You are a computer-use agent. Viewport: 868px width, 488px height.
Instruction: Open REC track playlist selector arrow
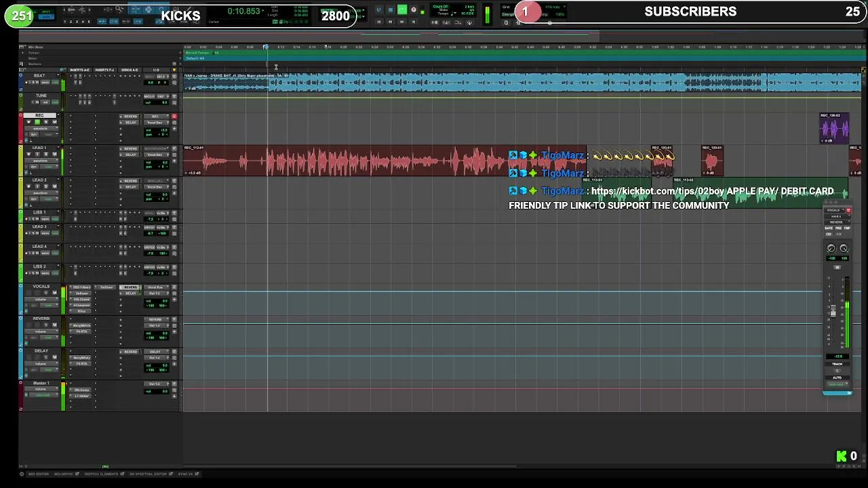tap(58, 115)
